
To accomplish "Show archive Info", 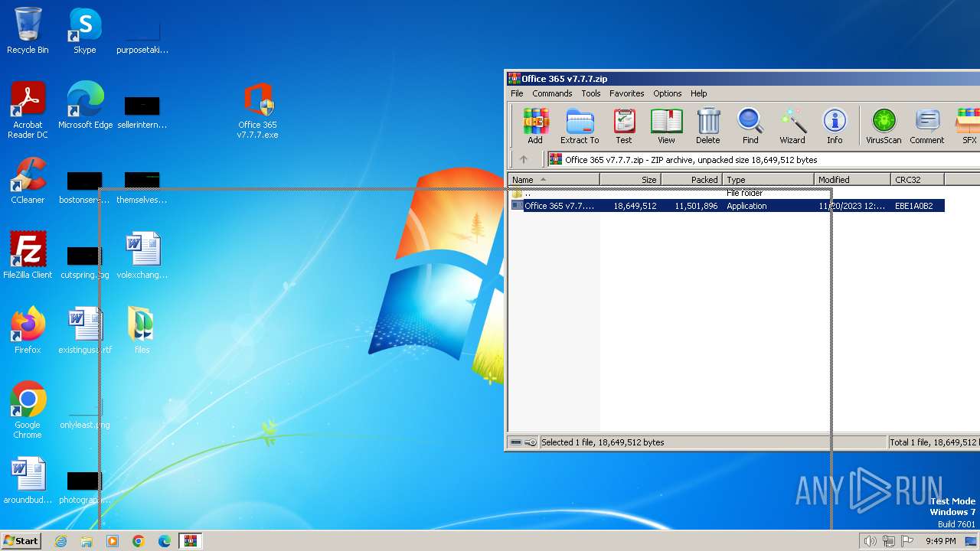I will (x=835, y=126).
